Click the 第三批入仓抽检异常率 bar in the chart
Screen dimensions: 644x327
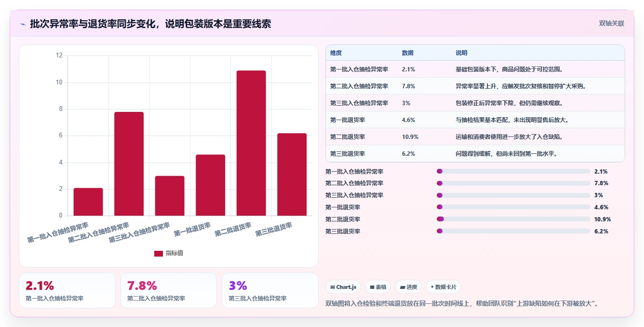(170, 196)
